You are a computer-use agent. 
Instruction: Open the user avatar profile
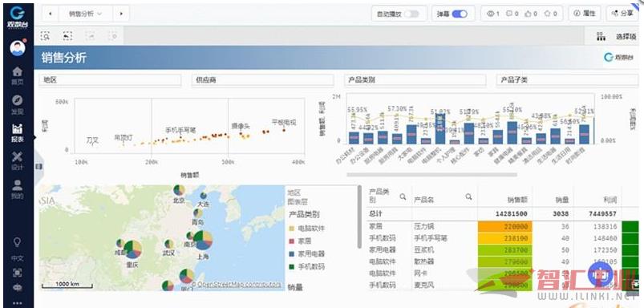pyautogui.click(x=18, y=47)
